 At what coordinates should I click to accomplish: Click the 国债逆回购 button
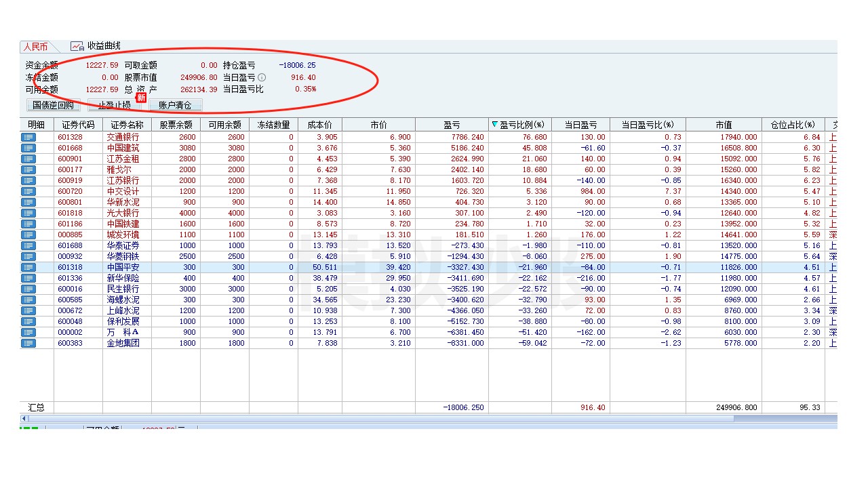(x=54, y=105)
